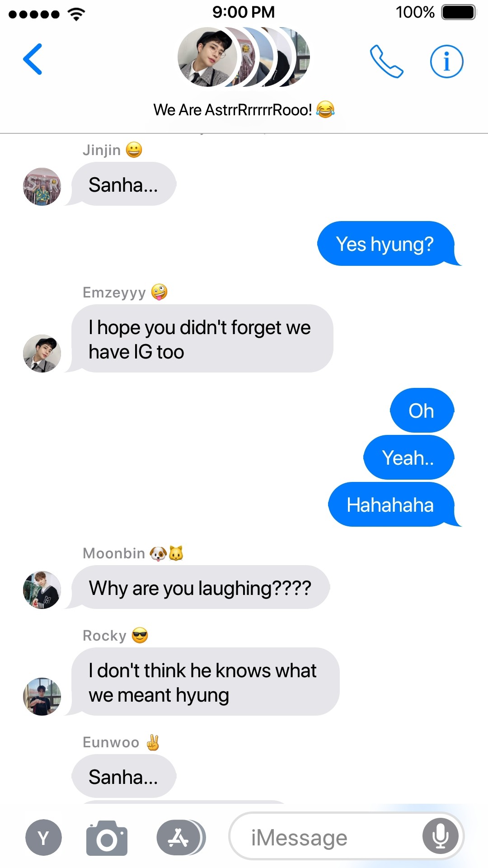Tap the microphone dictation icon
This screenshot has height=868, width=488.
(440, 836)
